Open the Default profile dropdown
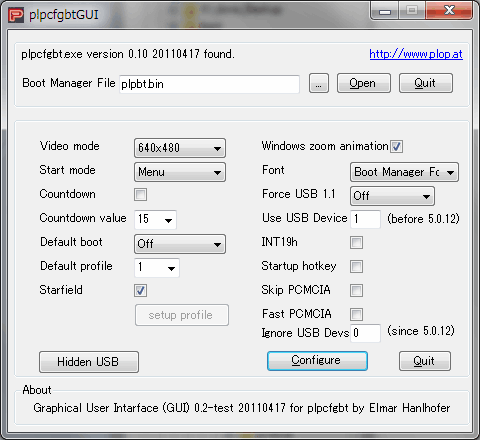 point(157,267)
